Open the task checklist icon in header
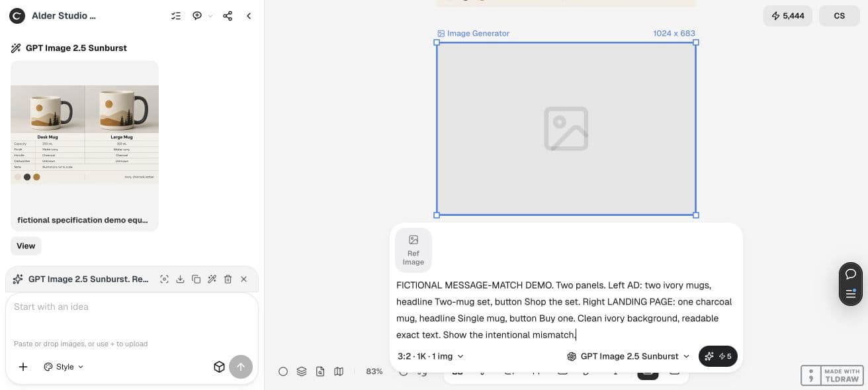Screen dimensions: 868x390 click(x=176, y=16)
